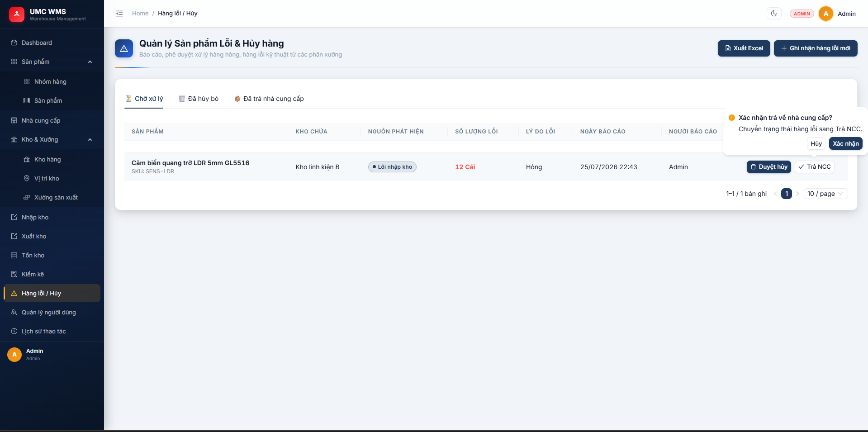Image resolution: width=868 pixels, height=432 pixels.
Task: Open Nhà cung cấp in the sidebar
Action: point(52,120)
